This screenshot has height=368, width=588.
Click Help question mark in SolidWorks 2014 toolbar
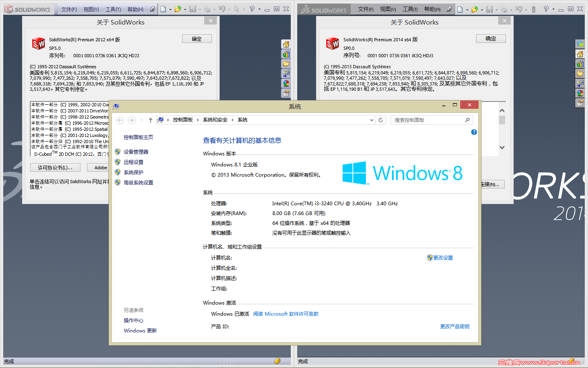[546, 9]
